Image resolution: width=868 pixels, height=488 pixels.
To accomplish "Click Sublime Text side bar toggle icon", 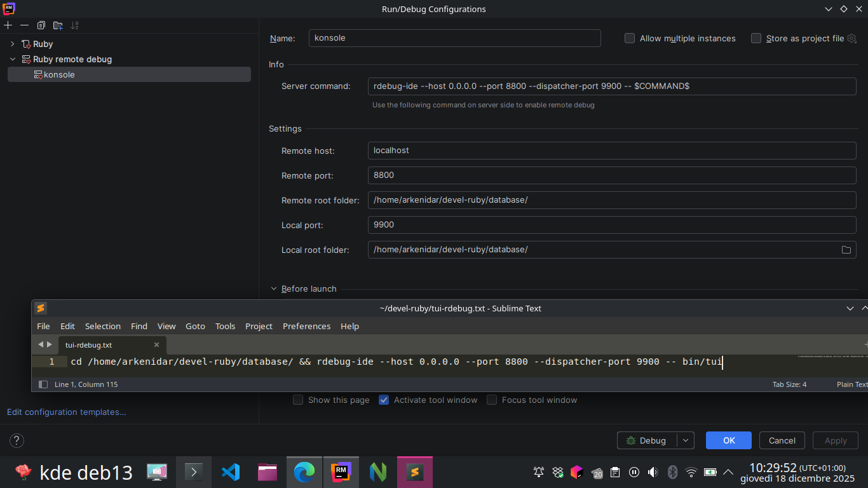I will (x=43, y=384).
